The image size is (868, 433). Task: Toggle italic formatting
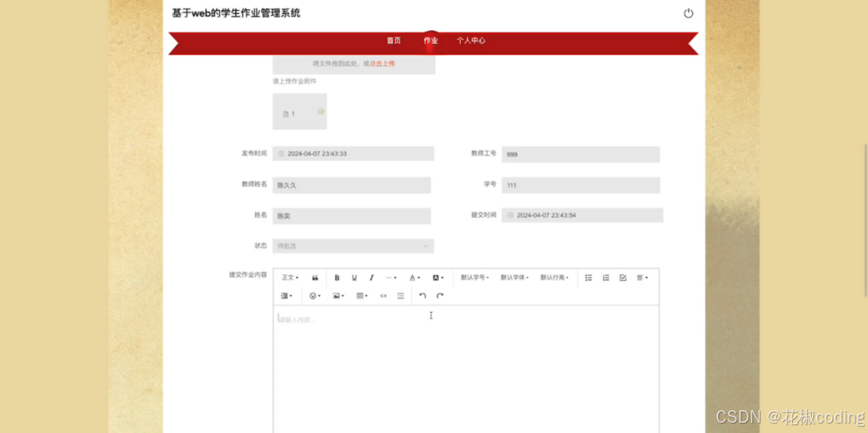(372, 278)
